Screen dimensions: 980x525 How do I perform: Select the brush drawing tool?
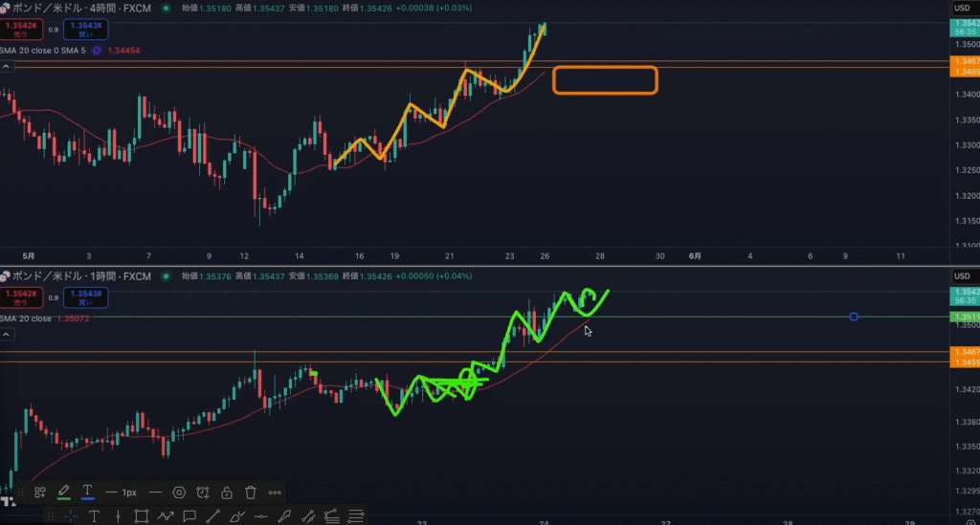coord(237,516)
